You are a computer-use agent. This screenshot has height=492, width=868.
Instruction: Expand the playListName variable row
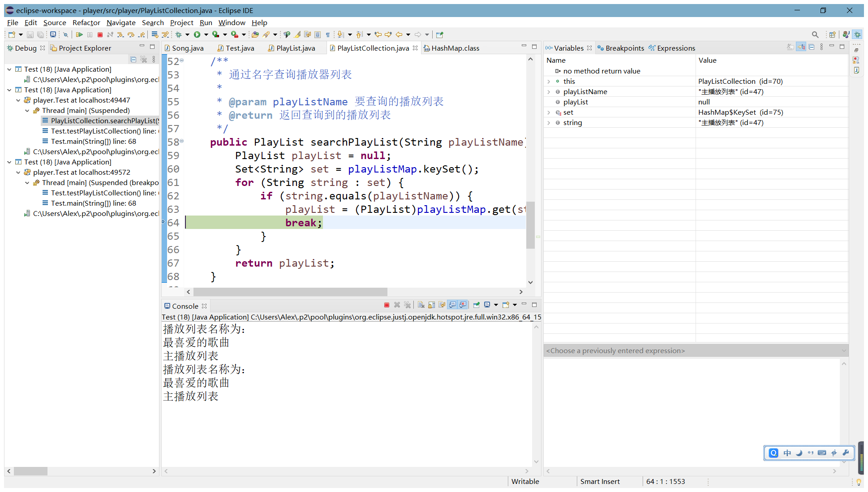[549, 92]
